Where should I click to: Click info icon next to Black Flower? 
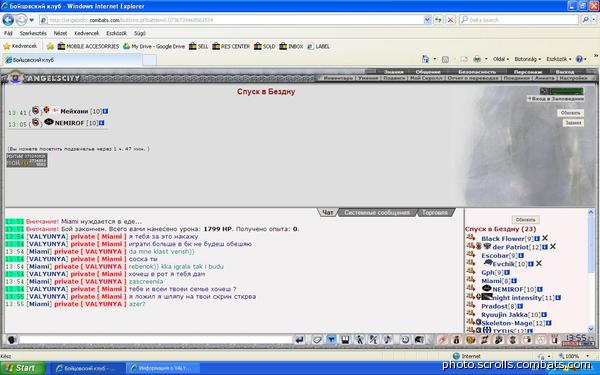(x=537, y=239)
